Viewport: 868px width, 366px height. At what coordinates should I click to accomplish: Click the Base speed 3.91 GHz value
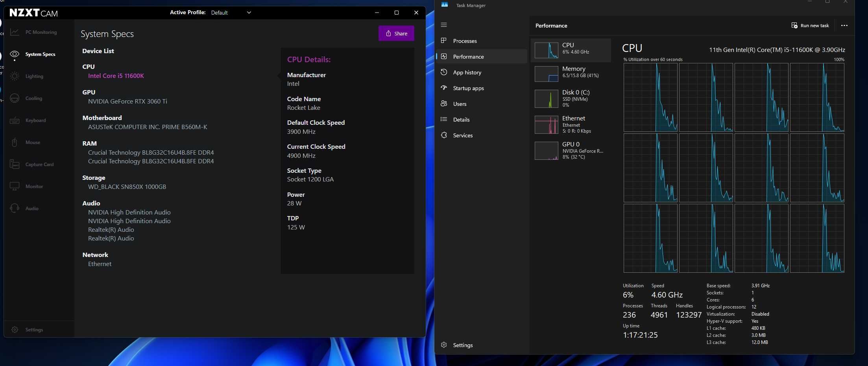761,286
